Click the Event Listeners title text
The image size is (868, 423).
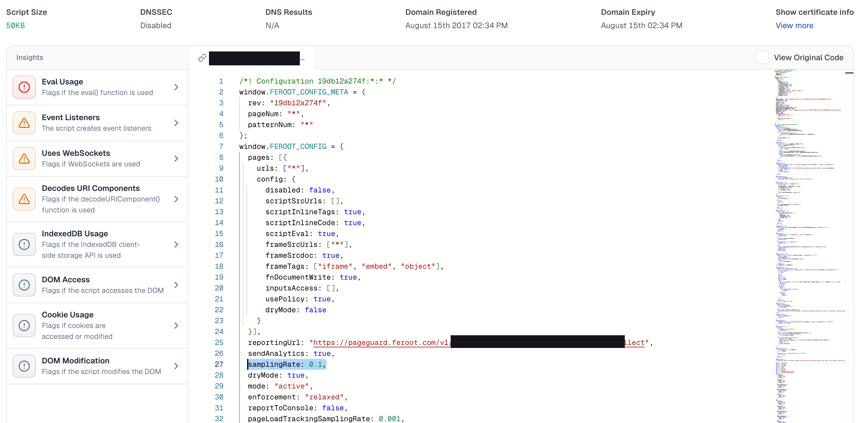point(71,117)
